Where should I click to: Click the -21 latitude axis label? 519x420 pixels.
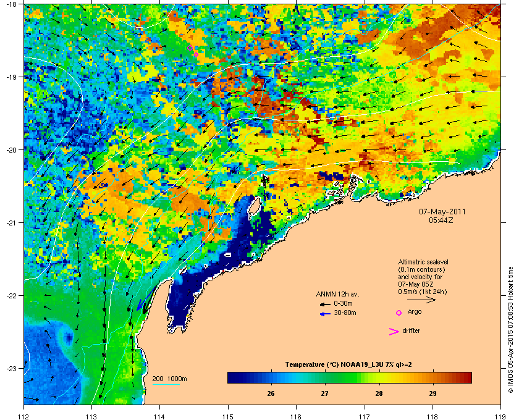[11, 223]
